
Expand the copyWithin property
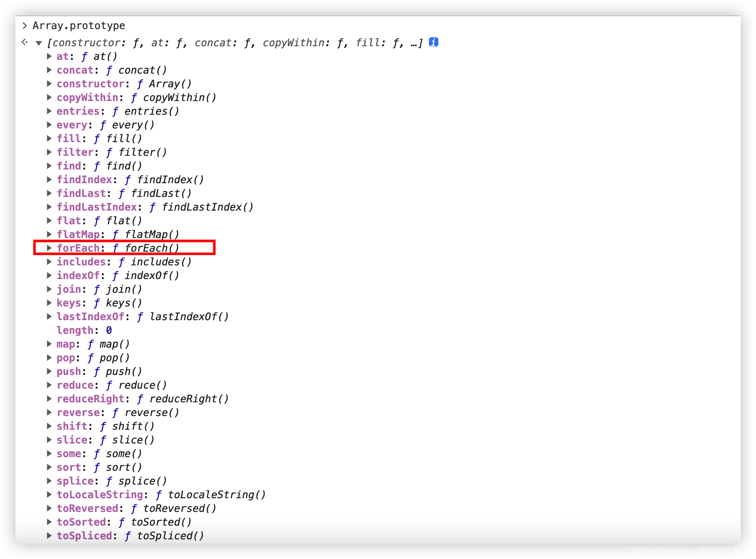49,97
